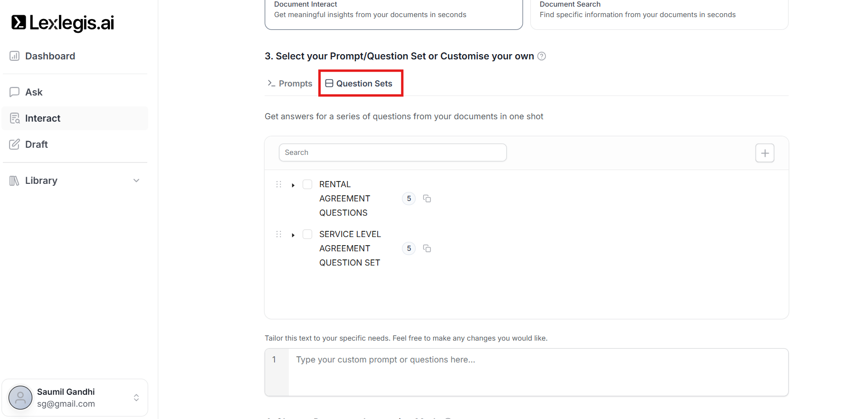868x419 pixels.
Task: Grab the drag handle for Rental Agreement Questions
Action: point(279,184)
